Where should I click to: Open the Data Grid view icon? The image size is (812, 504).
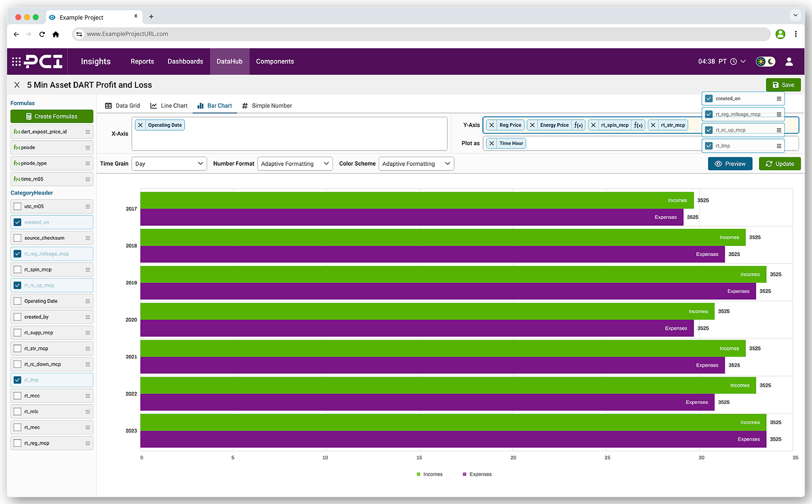108,105
